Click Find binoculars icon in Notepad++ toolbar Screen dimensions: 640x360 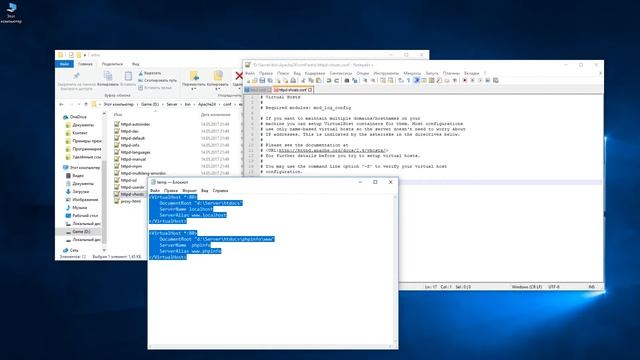click(x=347, y=80)
